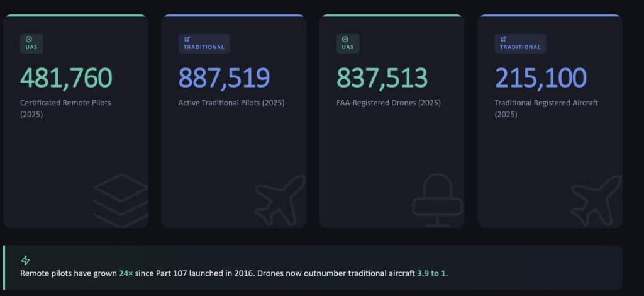Click the Traditional Registered Aircraft (2025) label
This screenshot has width=644, height=296.
547,108
